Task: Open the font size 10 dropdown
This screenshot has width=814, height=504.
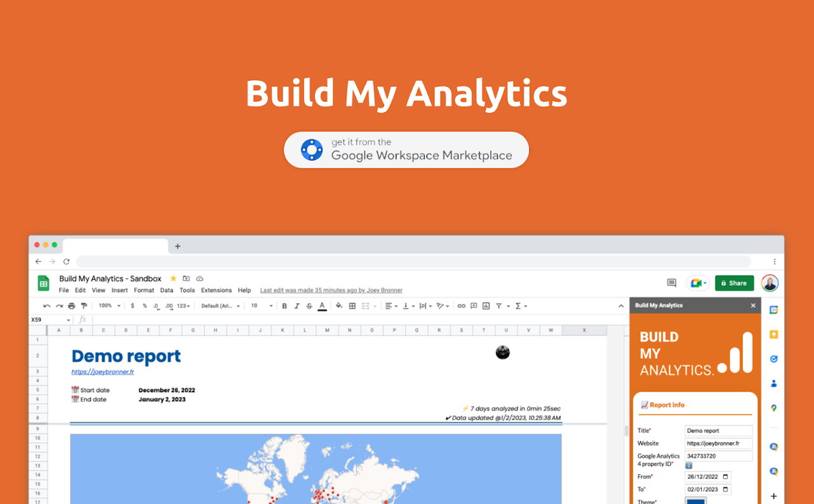Action: point(261,306)
